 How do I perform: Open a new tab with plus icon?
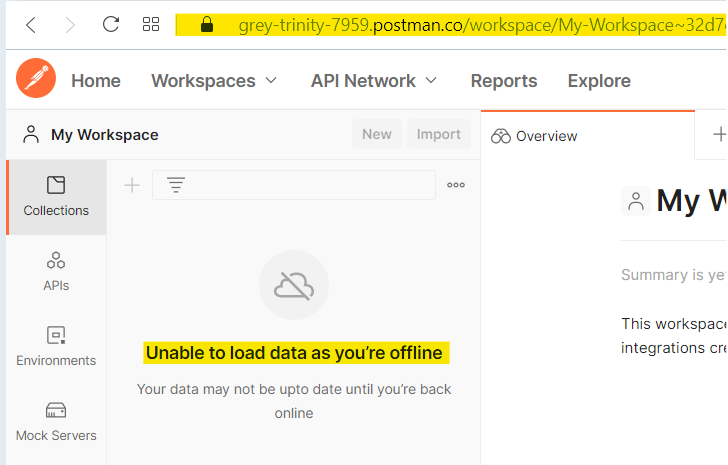[x=719, y=135]
